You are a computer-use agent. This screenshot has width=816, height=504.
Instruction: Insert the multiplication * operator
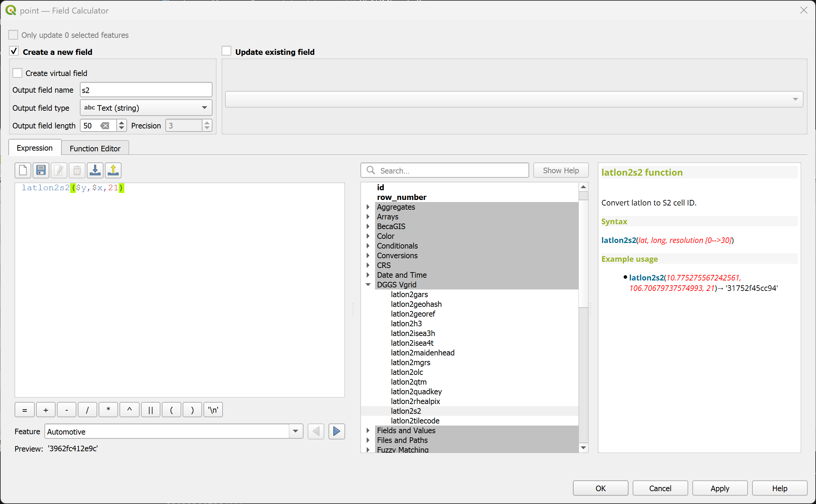(108, 410)
